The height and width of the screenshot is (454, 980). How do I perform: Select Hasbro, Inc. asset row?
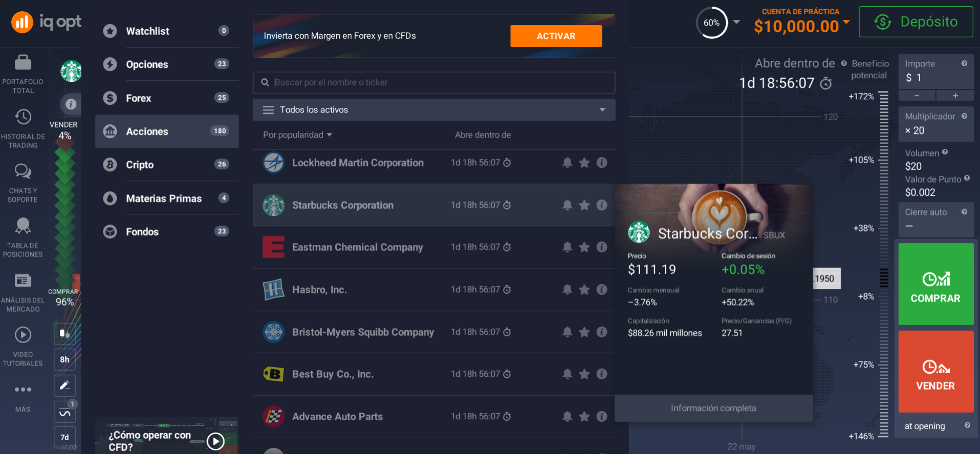[434, 289]
